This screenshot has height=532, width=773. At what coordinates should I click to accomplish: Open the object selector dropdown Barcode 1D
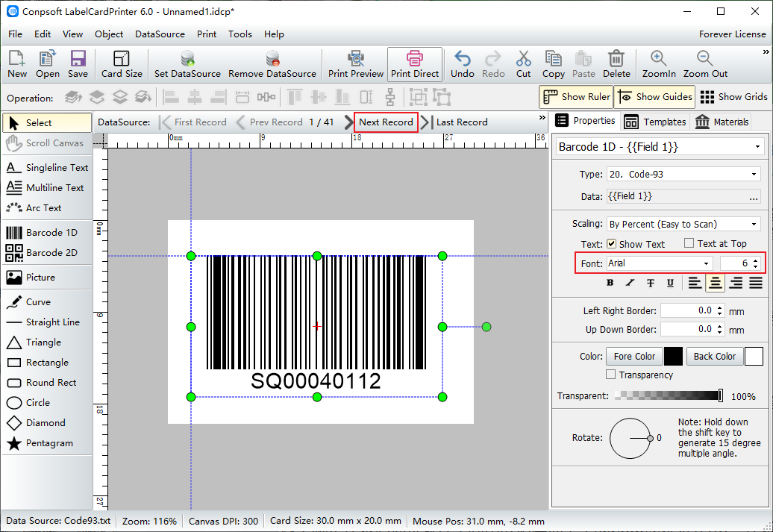(662, 147)
